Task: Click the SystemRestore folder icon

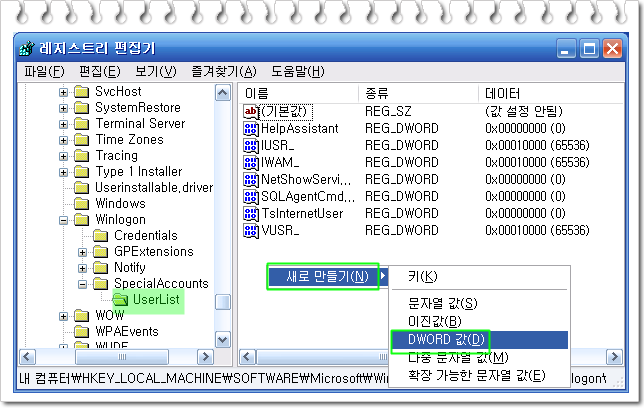Action: [x=81, y=108]
